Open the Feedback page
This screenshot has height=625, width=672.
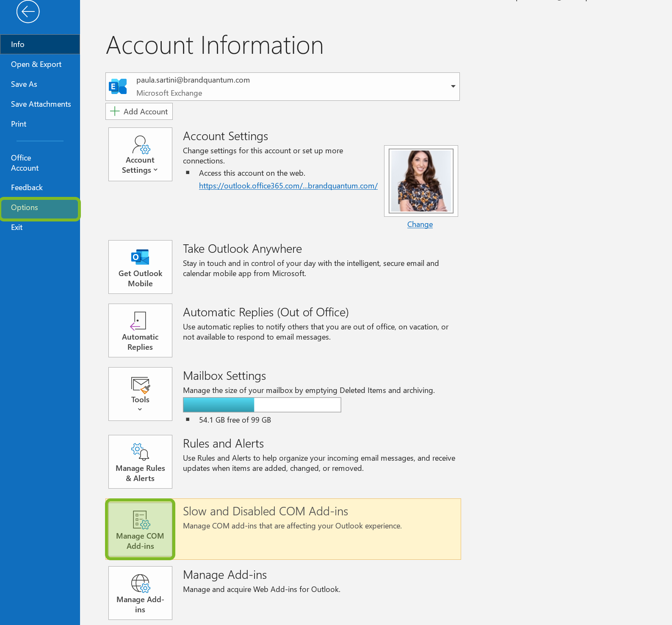40,188
